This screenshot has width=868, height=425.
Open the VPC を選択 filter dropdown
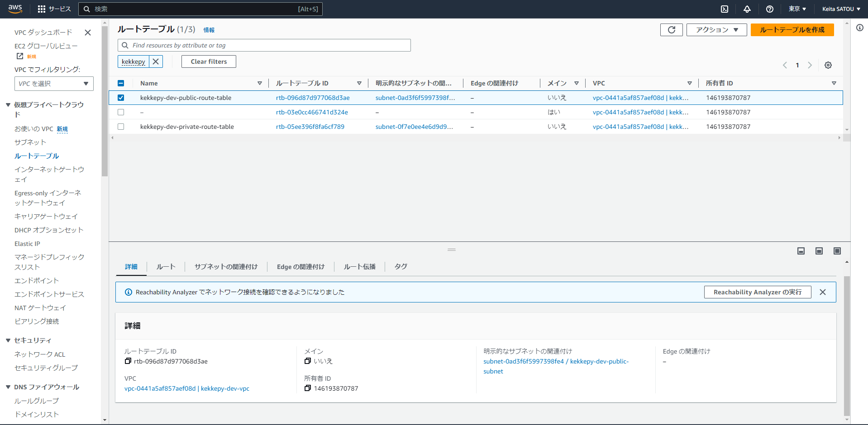(x=54, y=84)
